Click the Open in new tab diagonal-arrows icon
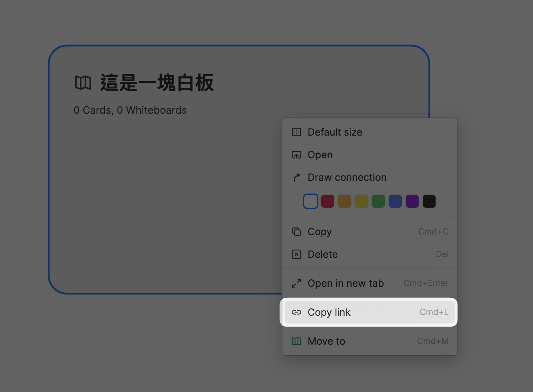 [297, 283]
